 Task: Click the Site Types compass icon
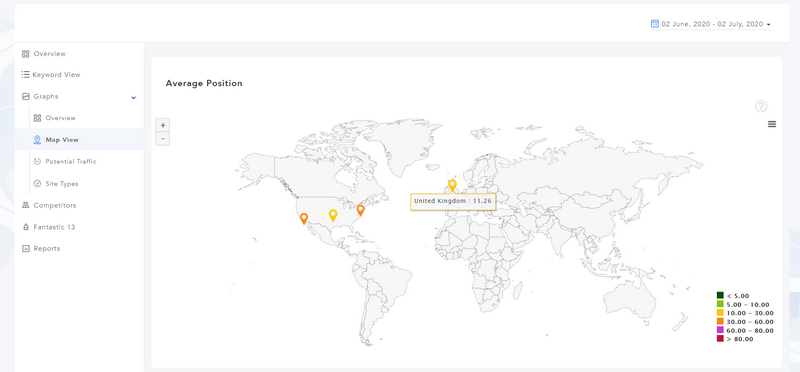pos(37,184)
